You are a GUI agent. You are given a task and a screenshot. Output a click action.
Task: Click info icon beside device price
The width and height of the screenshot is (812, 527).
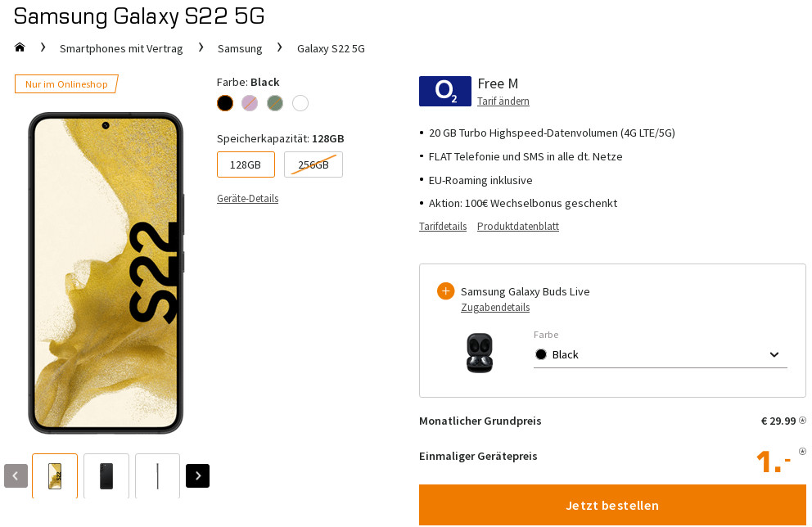(802, 451)
